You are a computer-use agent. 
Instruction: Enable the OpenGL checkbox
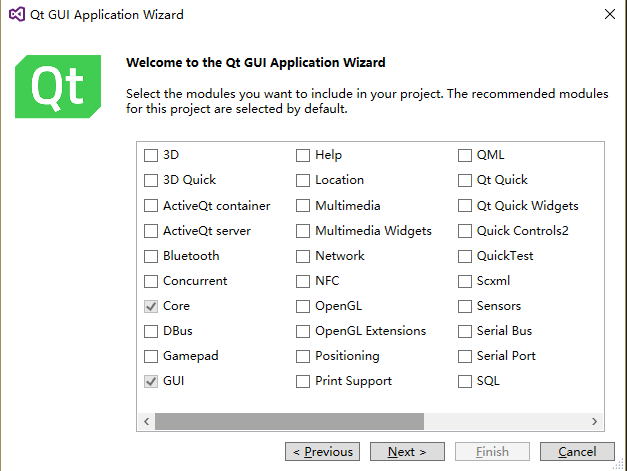pos(303,306)
